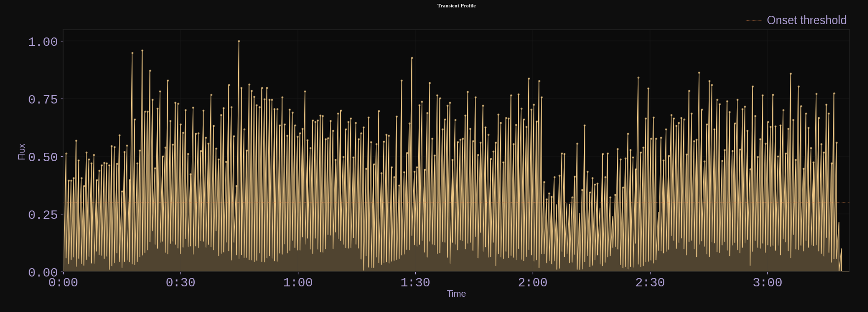
Task: Click the Transient Profile chart title
Action: tap(457, 6)
